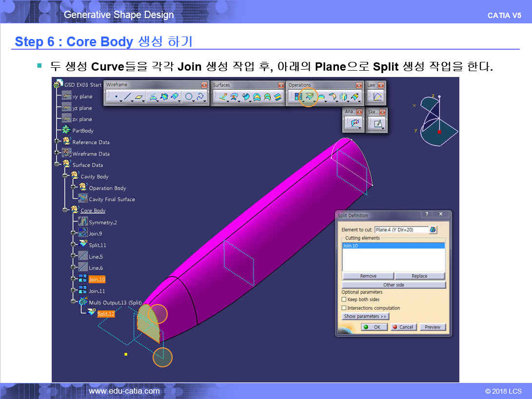This screenshot has height=399, width=532.
Task: Choose the Plane tool in Wireframe toolbar
Action: (139, 97)
